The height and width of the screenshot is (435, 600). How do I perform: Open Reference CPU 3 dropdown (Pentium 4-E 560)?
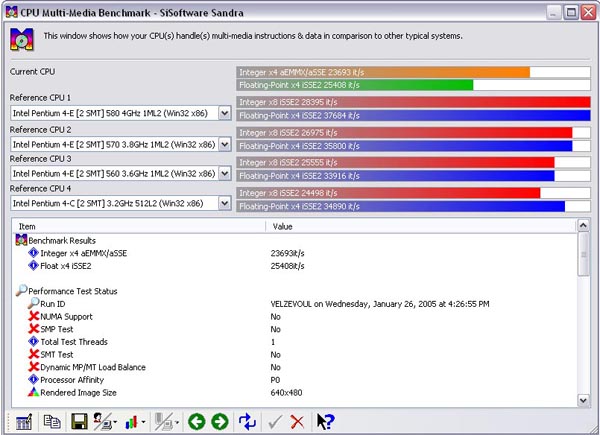coord(225,173)
